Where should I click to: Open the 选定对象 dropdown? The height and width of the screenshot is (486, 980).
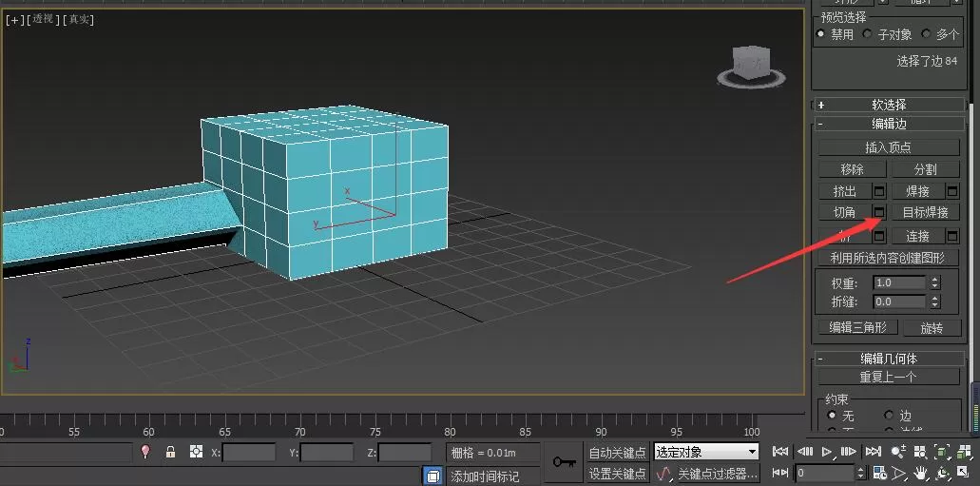706,452
